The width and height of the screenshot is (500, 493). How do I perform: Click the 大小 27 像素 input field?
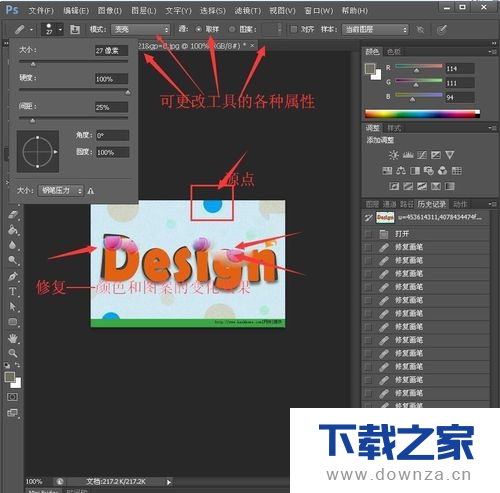[x=111, y=51]
